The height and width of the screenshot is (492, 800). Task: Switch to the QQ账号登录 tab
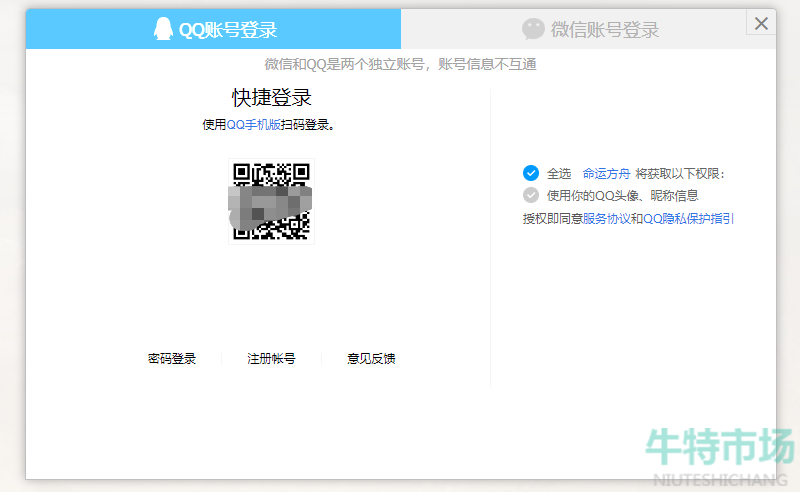227,30
